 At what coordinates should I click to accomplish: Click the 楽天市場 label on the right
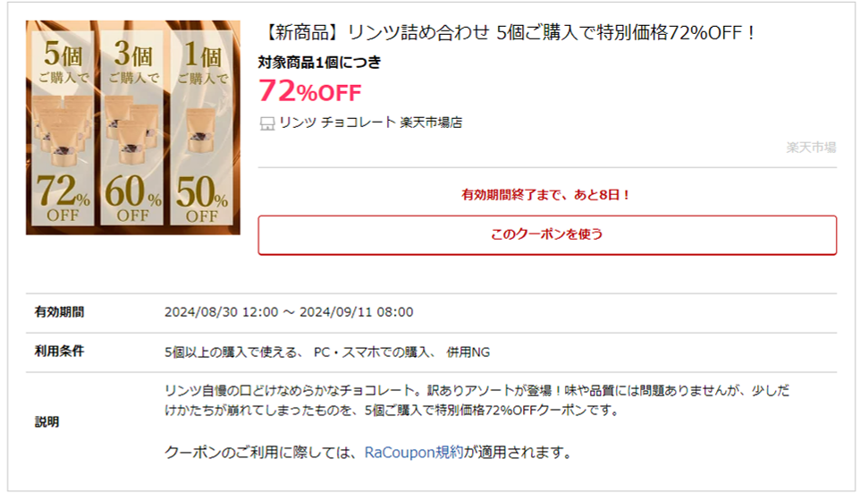coord(811,148)
